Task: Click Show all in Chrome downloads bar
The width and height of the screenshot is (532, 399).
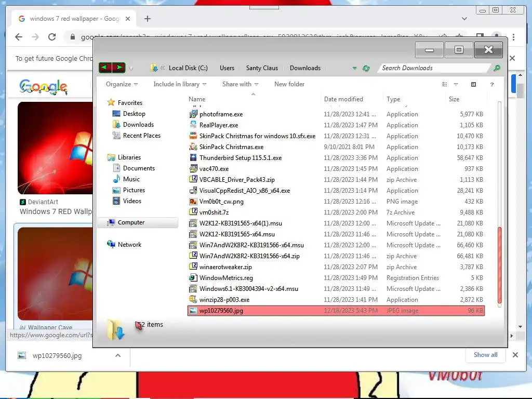Action: pyautogui.click(x=486, y=354)
